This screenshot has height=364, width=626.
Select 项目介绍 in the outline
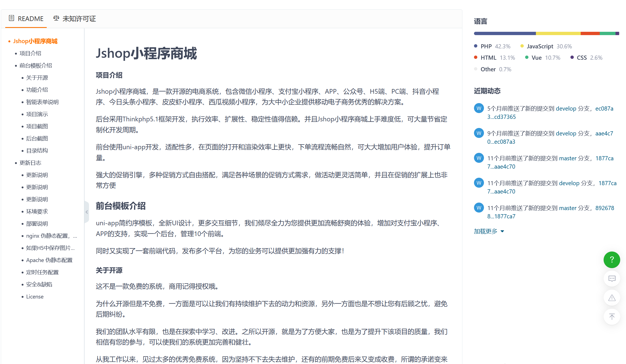click(30, 53)
